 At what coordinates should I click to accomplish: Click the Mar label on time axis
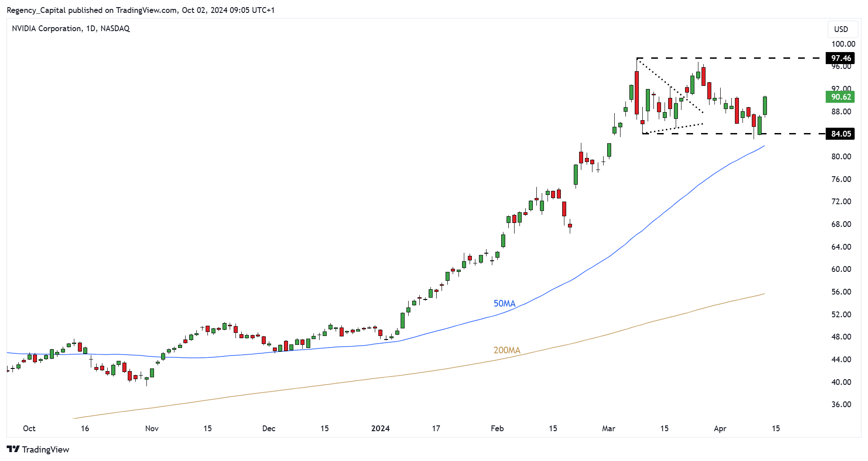pyautogui.click(x=608, y=429)
